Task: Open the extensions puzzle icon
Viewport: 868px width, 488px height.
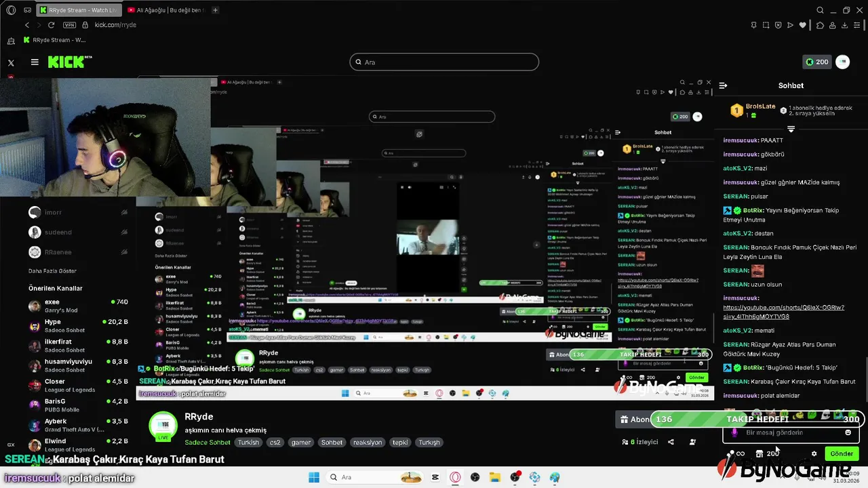Action: [x=820, y=25]
